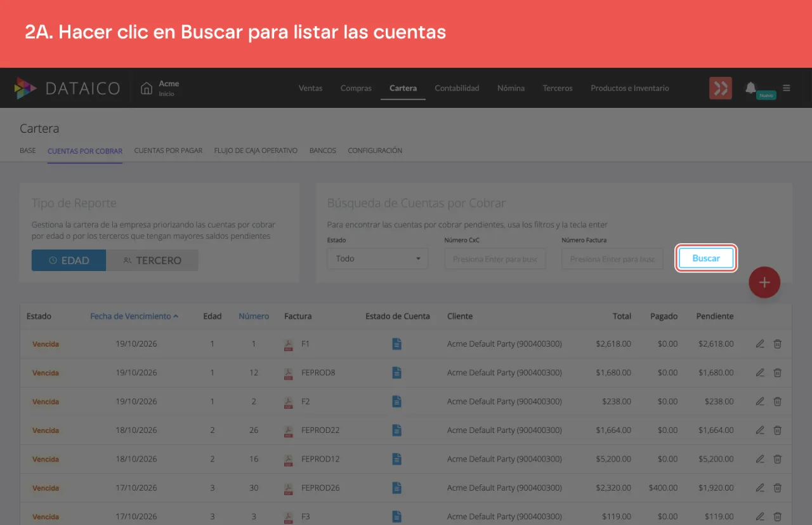Sort by Número column header

point(254,316)
